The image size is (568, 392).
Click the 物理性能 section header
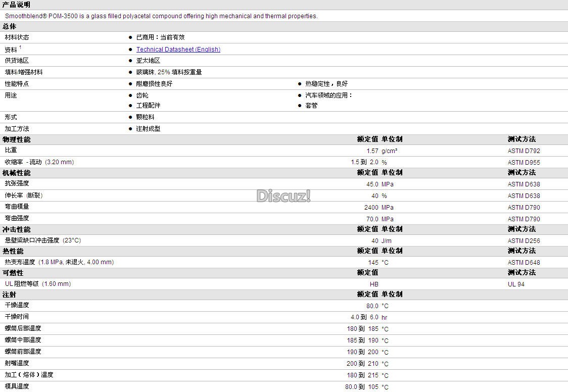[16, 139]
